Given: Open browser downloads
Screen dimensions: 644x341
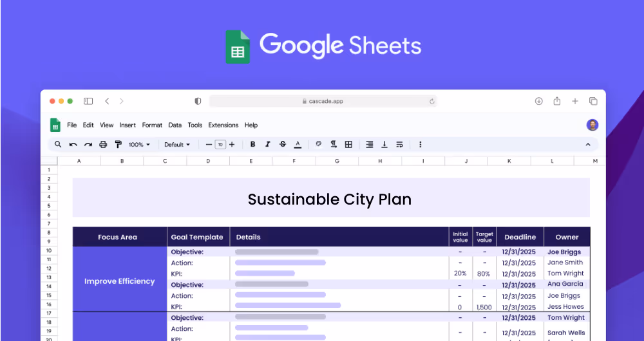Looking at the screenshot, I should click(539, 101).
